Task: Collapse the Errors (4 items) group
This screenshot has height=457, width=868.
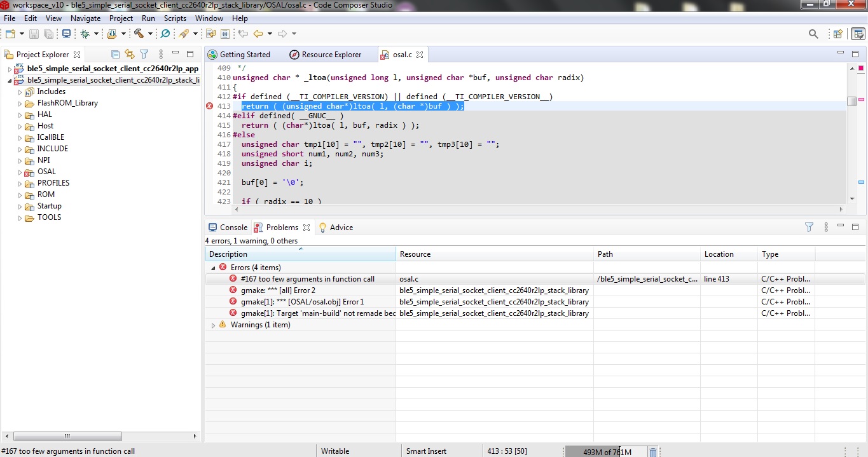Action: point(213,268)
